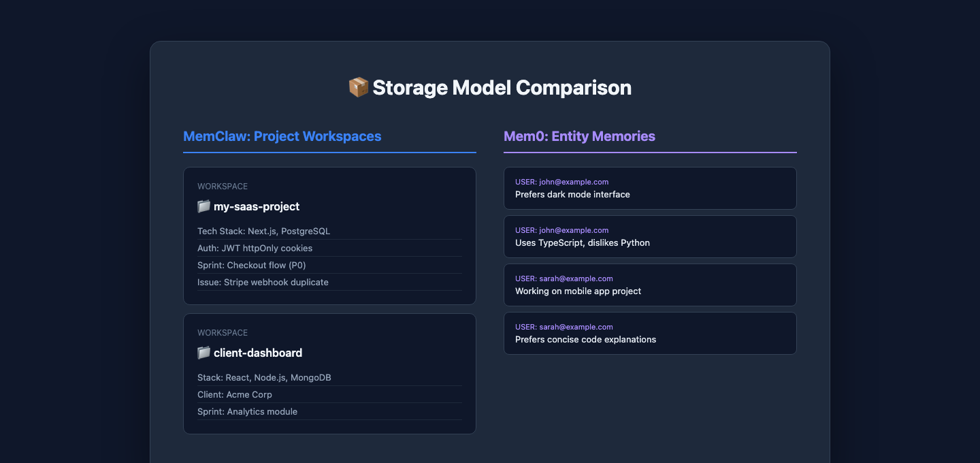Select the MemClaw: Project Workspaces heading

[282, 136]
